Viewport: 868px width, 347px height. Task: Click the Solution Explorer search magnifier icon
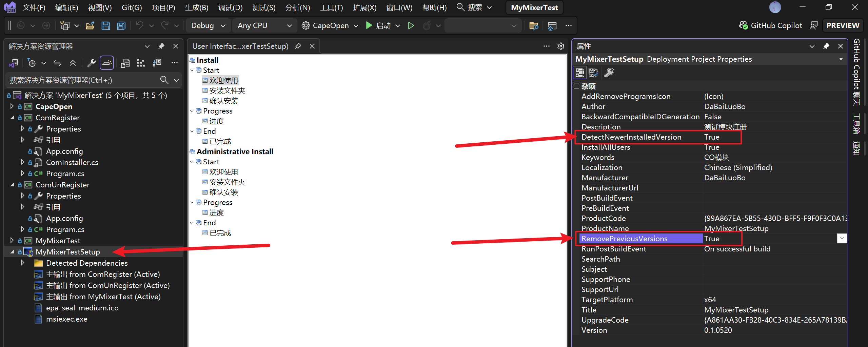(x=164, y=80)
